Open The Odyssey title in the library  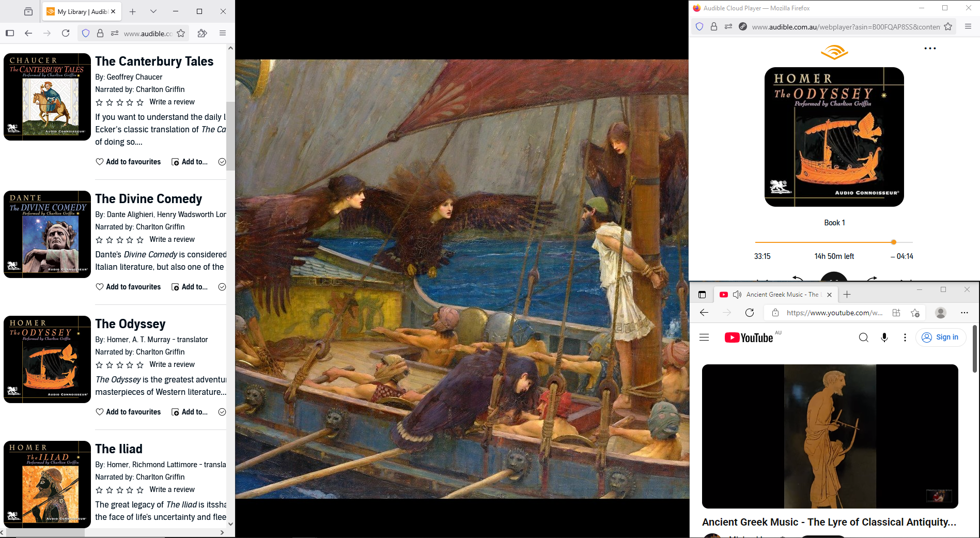coord(130,324)
